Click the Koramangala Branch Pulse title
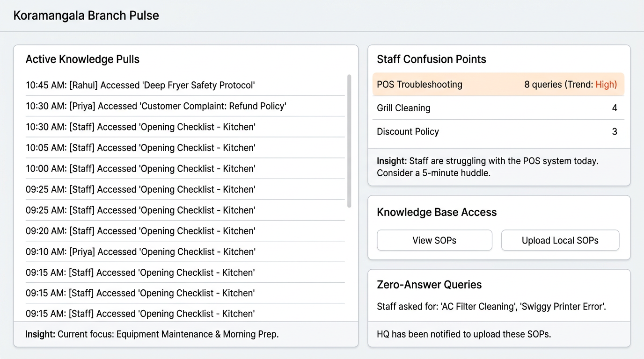The width and height of the screenshot is (644, 359). click(86, 15)
